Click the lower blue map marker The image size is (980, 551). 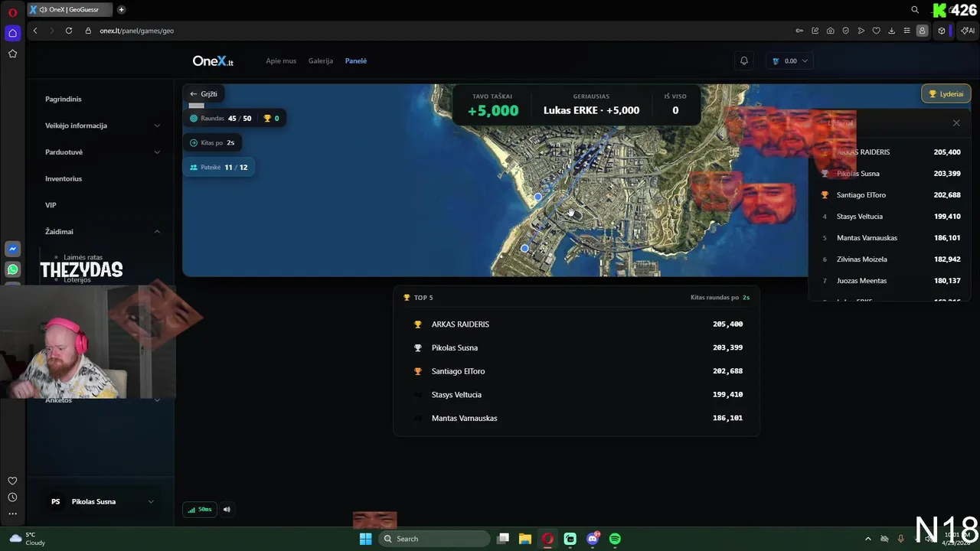pyautogui.click(x=524, y=249)
